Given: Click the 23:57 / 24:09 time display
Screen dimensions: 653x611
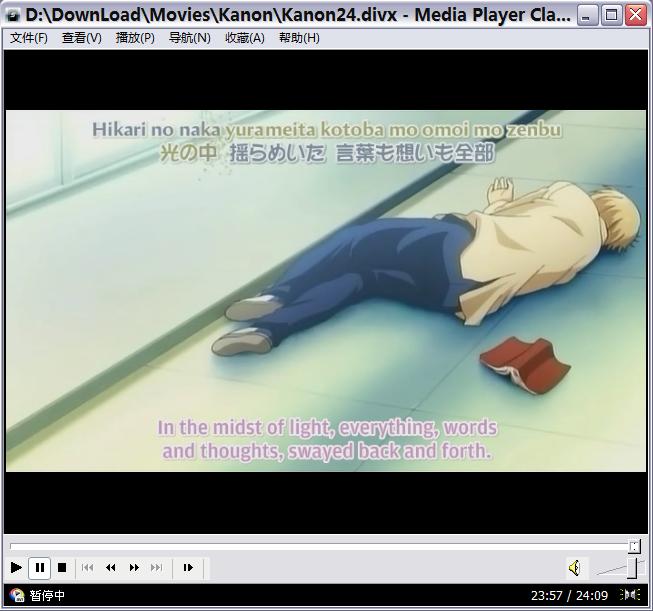Looking at the screenshot, I should tap(569, 595).
